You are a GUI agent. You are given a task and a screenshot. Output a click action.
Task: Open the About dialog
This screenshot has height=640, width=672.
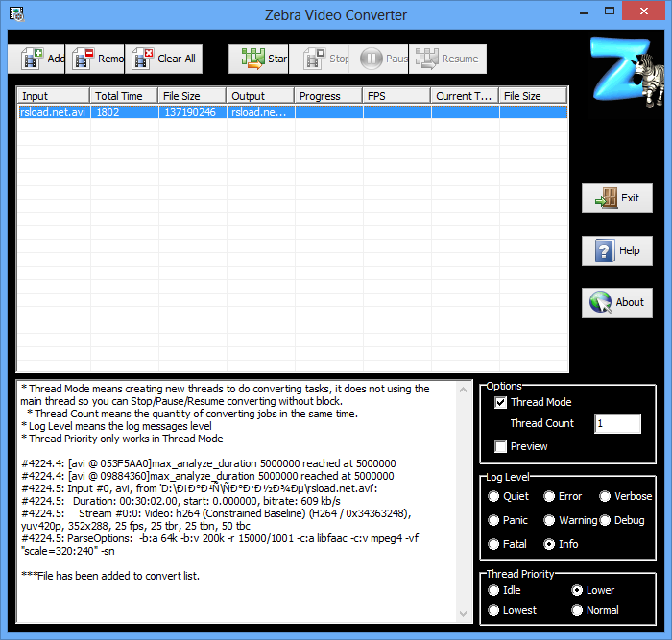coord(617,302)
